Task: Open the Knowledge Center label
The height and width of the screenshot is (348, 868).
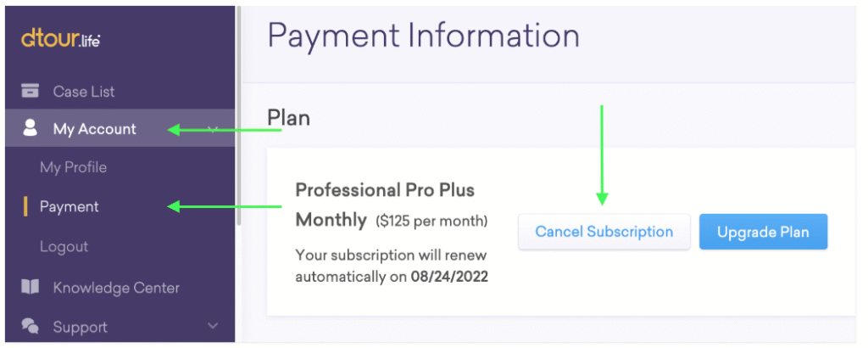Action: pos(116,288)
